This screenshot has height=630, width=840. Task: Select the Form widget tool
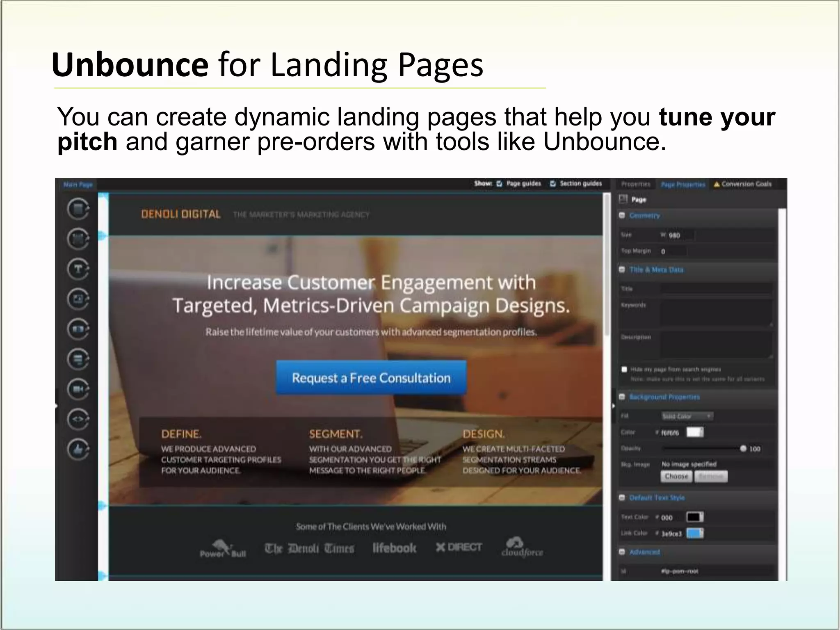point(78,359)
